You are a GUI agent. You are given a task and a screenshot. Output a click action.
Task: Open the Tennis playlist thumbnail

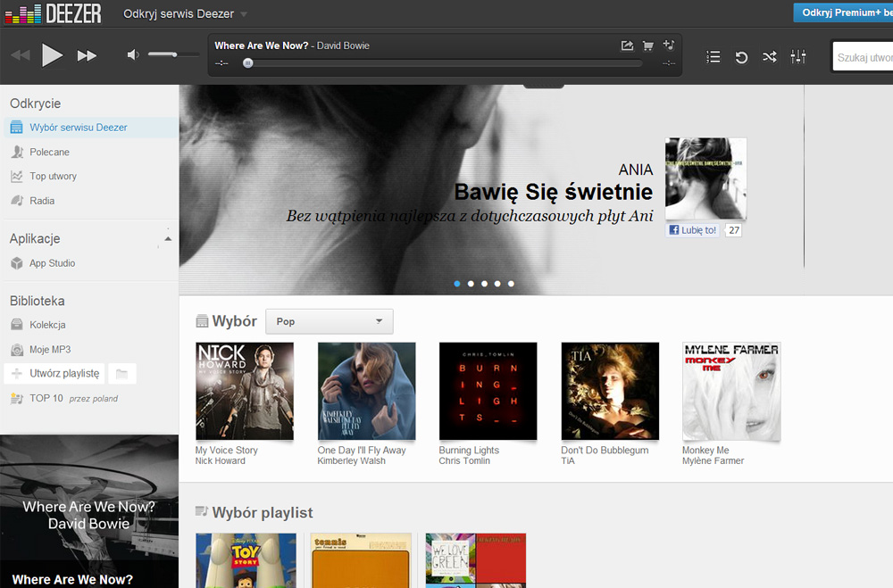point(361,560)
